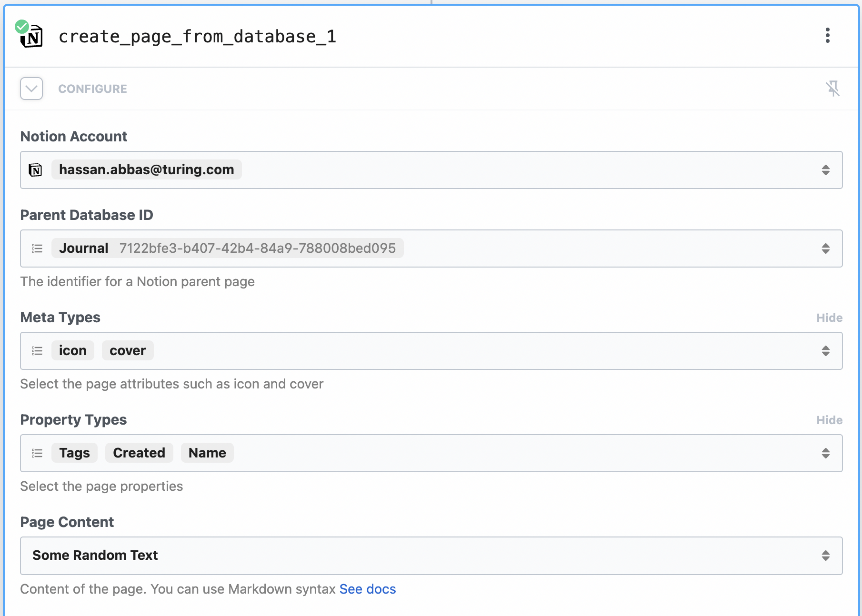Click the cover meta type tag
Screen dimensions: 862x616
coord(128,351)
